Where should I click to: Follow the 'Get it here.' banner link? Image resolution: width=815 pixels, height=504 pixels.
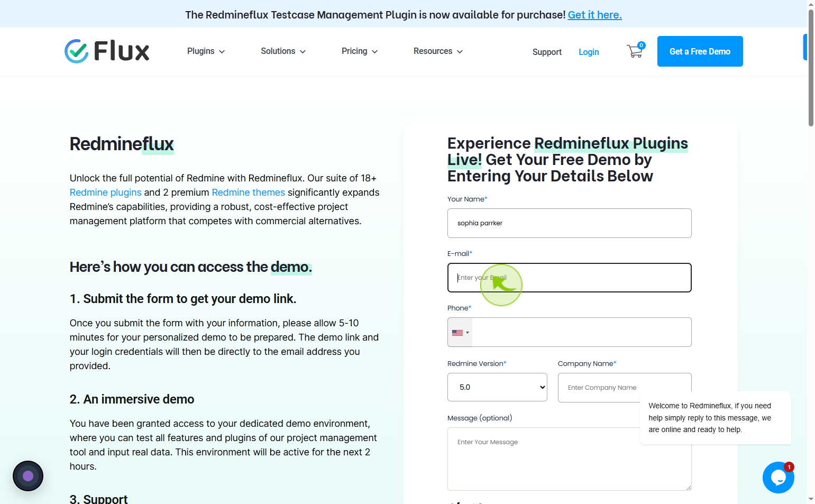pos(595,15)
